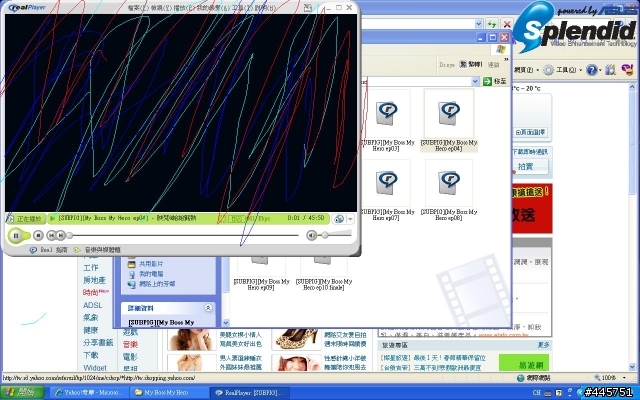Expand the dropdown arrow beside the globe icon
640x400 pixels.
tap(350, 219)
